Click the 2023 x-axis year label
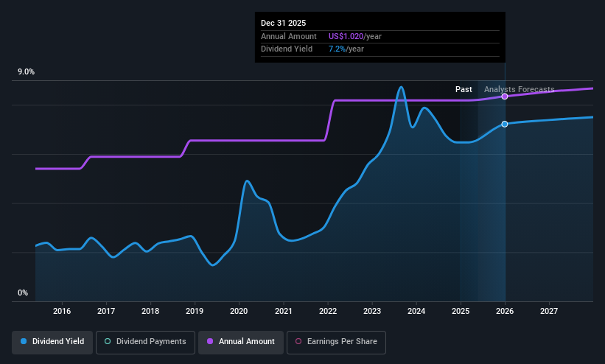The width and height of the screenshot is (605, 364). [x=372, y=311]
